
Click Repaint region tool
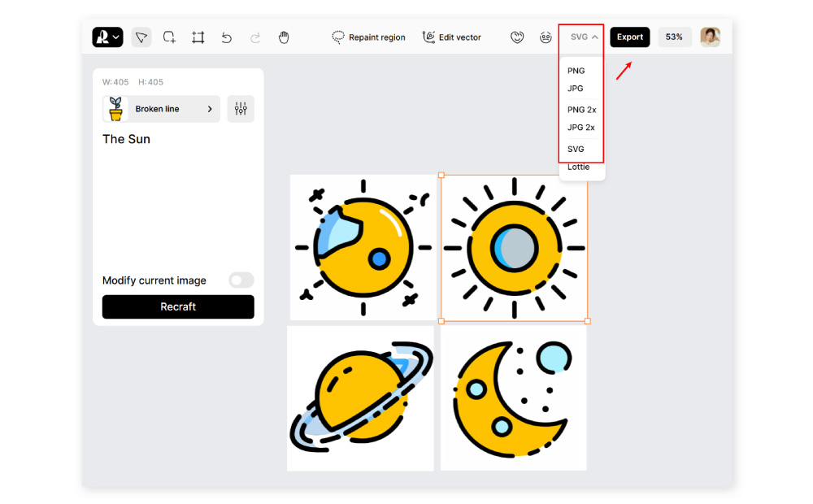368,37
